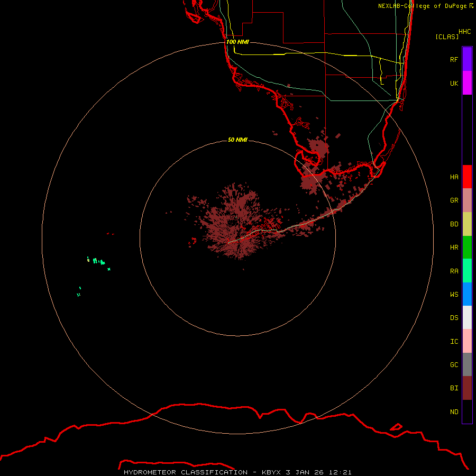Click the "50 NMI" range ring label
The image size is (476, 476).
(x=237, y=140)
